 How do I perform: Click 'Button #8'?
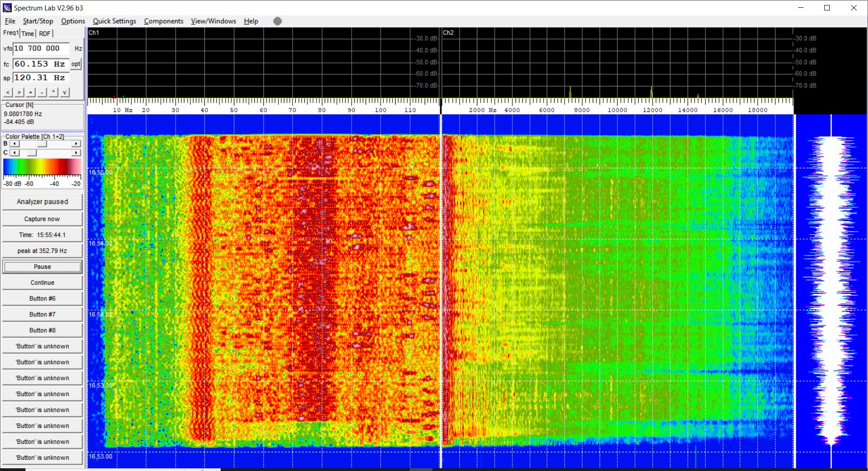click(42, 331)
